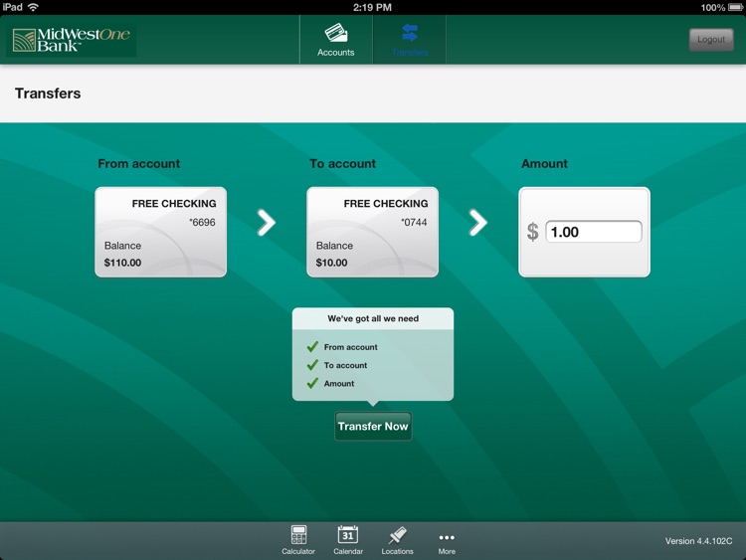Viewport: 746px width, 560px height.
Task: Click the 'We've got all we need' header
Action: (x=373, y=318)
